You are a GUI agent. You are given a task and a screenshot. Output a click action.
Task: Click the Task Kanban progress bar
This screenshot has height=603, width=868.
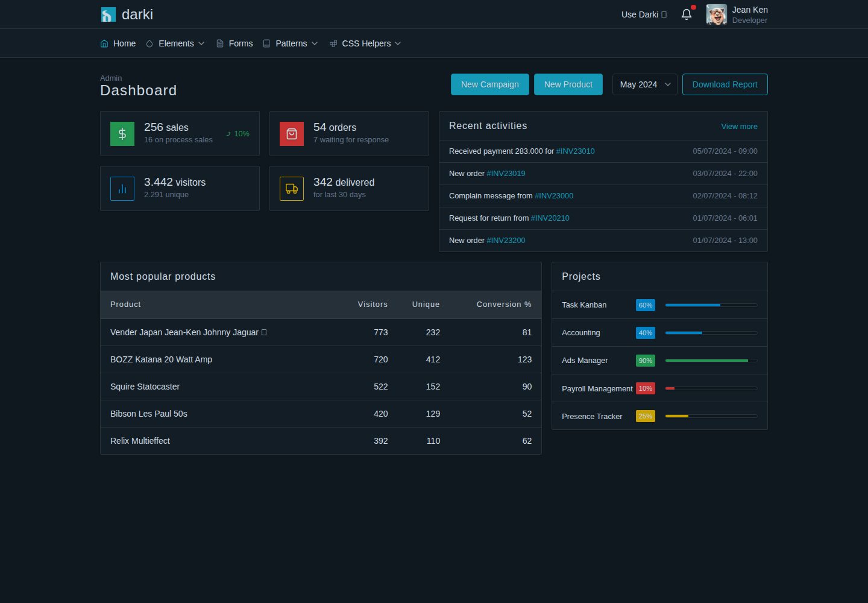[x=711, y=305]
